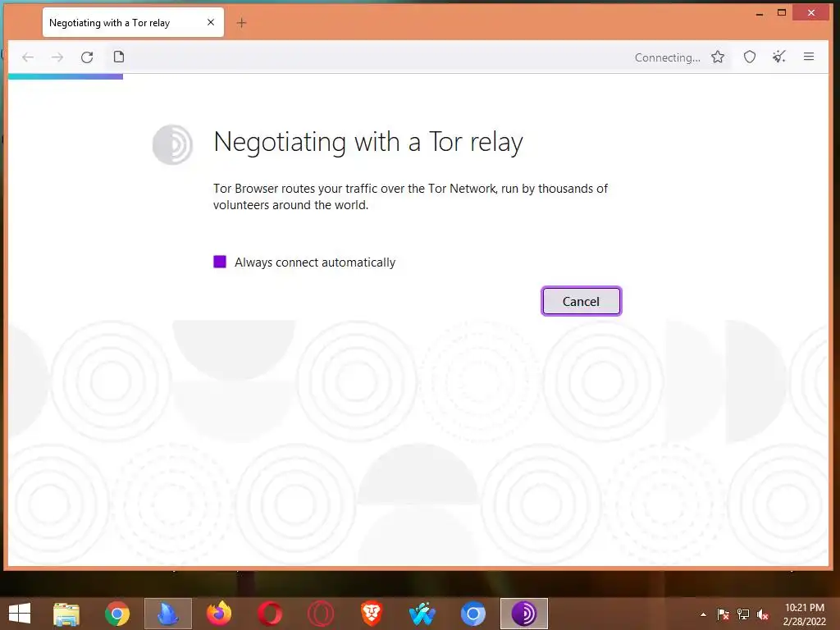Bookmark this page with the star icon
This screenshot has width=840, height=630.
click(x=718, y=57)
